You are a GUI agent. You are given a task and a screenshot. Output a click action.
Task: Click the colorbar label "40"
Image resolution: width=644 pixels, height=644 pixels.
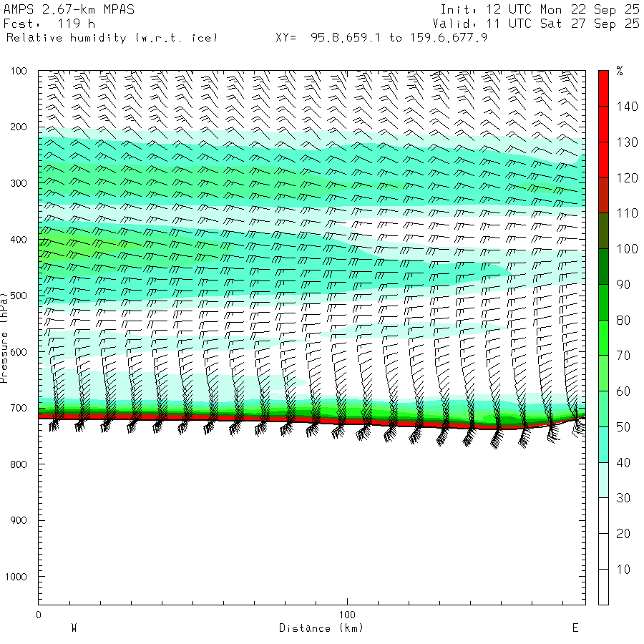coord(623,463)
